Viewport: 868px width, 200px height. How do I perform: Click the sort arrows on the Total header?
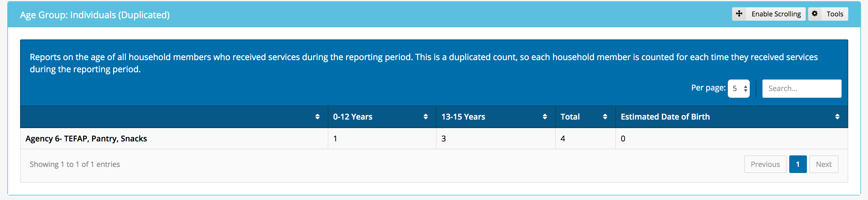click(606, 117)
